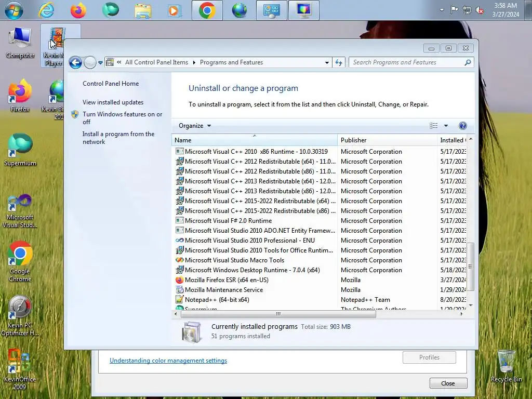Maximize the Programs and Features window
Screen dimensions: 532x399
448,48
